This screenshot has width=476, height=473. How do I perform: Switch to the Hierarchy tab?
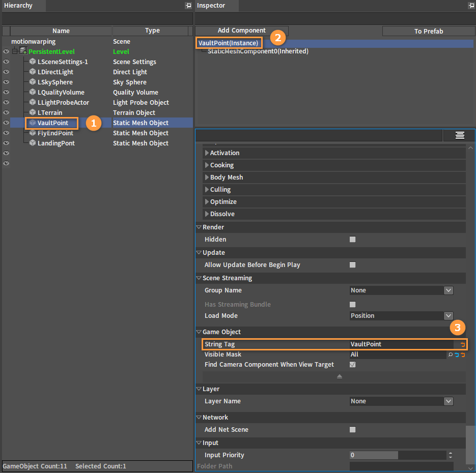(x=18, y=6)
